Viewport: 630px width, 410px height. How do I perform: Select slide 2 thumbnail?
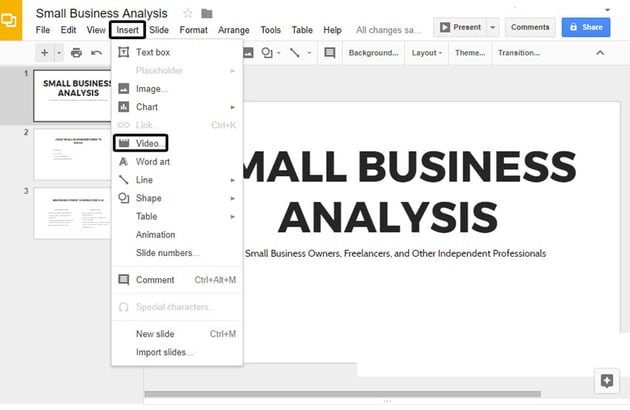tap(72, 154)
